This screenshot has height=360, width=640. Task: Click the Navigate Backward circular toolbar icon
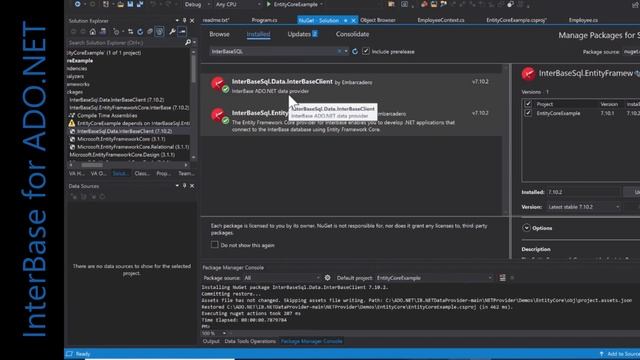tap(77, 4)
